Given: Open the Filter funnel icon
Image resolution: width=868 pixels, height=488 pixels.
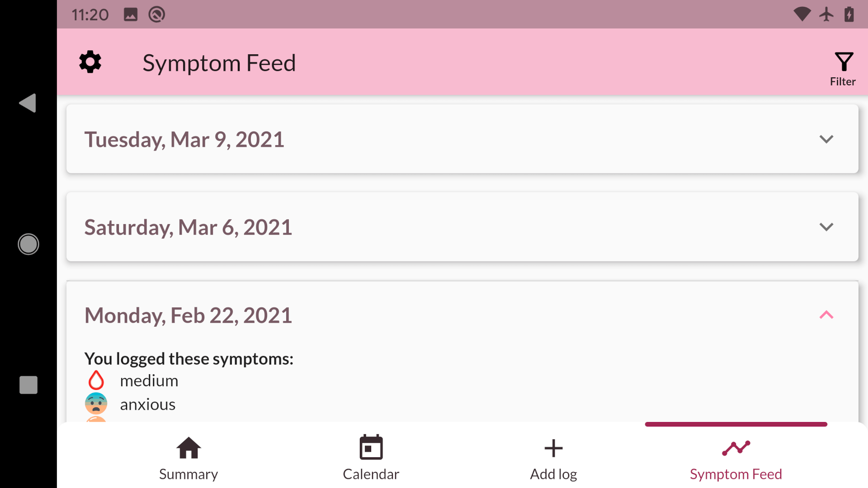Looking at the screenshot, I should click(x=843, y=62).
